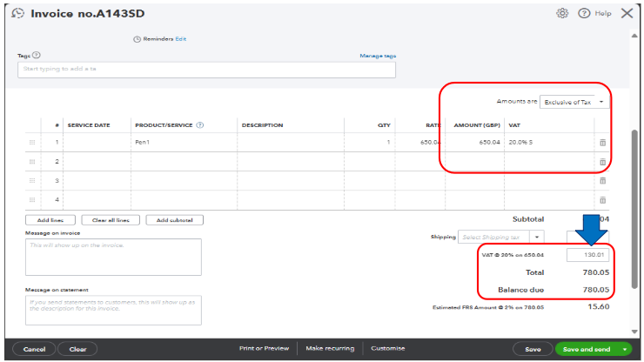Click the Add subtotal button
Screen dimensions: 644x362
[x=175, y=220]
